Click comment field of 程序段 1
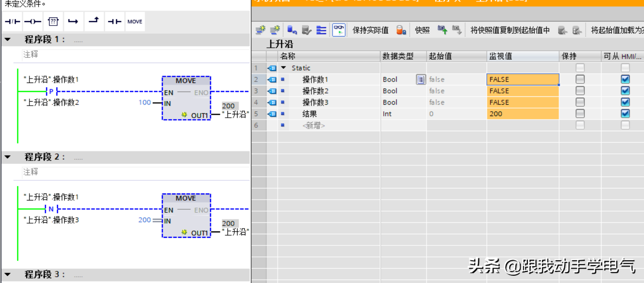 (x=136, y=54)
